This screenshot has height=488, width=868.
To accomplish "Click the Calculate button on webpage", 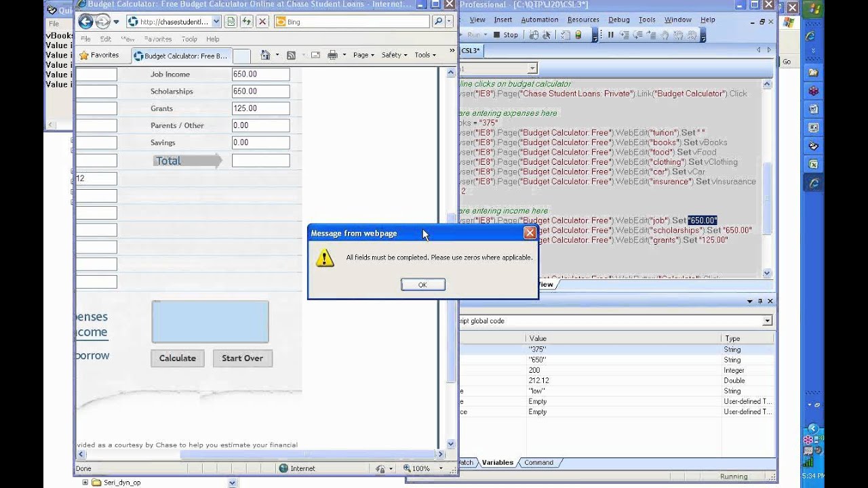I will [x=178, y=359].
